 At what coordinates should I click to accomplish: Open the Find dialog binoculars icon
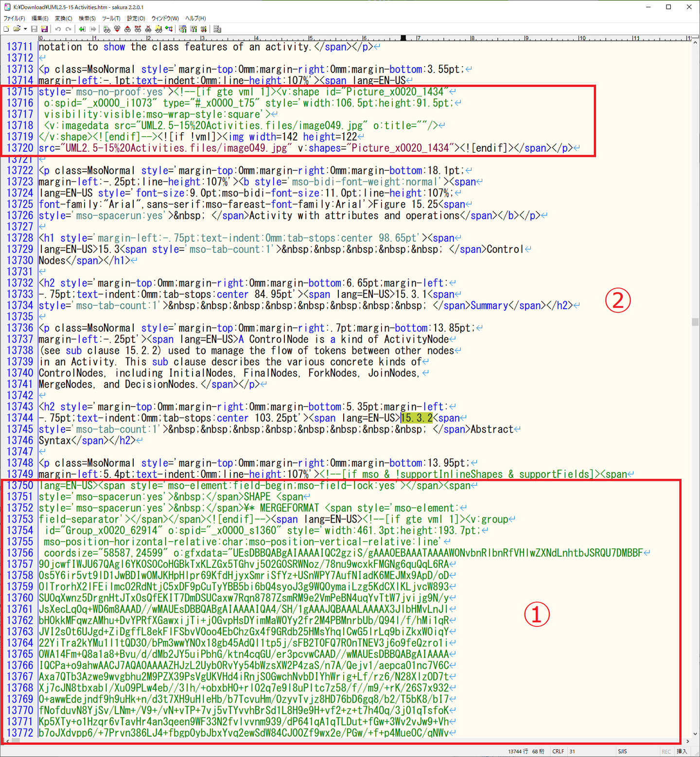coord(107,29)
